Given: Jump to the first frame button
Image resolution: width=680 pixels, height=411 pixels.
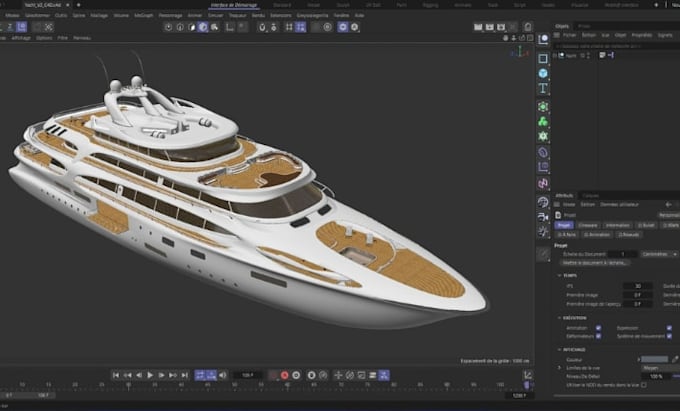Looking at the screenshot, I should pos(116,375).
